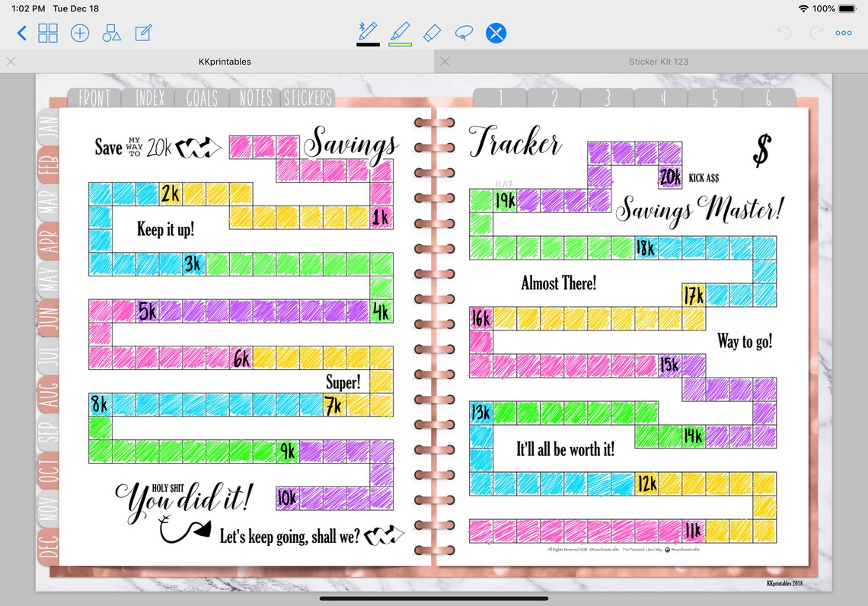The height and width of the screenshot is (606, 868).
Task: Tap the yellow highlighter color swatch
Action: (x=400, y=44)
